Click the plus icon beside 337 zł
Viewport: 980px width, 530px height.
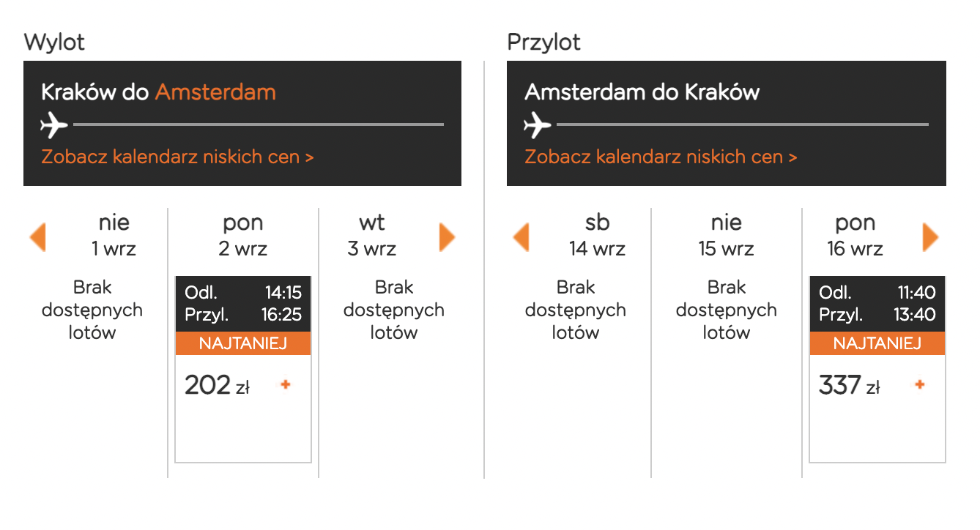click(x=920, y=384)
